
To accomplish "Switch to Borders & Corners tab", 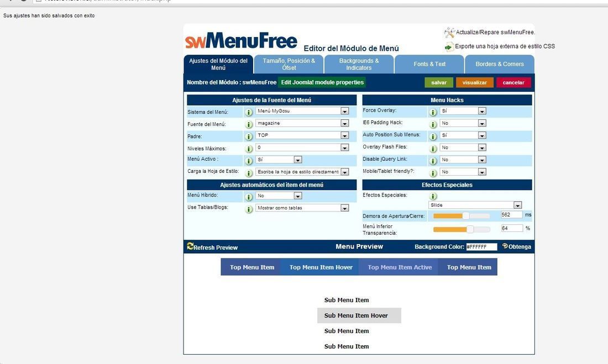I will coord(500,65).
